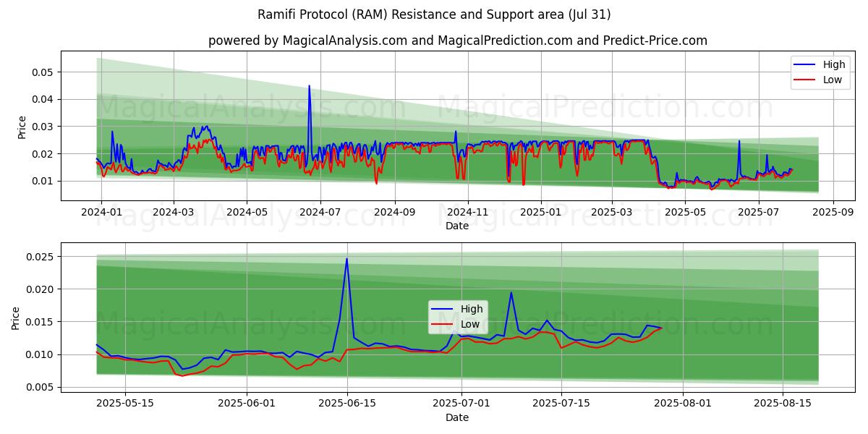Click the 2025-08-01 date tick
This screenshot has height=434, width=868.
(683, 404)
